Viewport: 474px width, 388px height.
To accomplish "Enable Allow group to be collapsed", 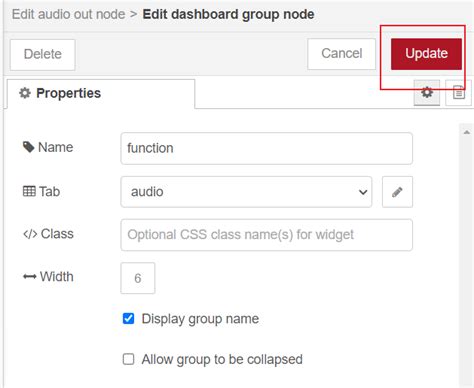I will click(128, 359).
